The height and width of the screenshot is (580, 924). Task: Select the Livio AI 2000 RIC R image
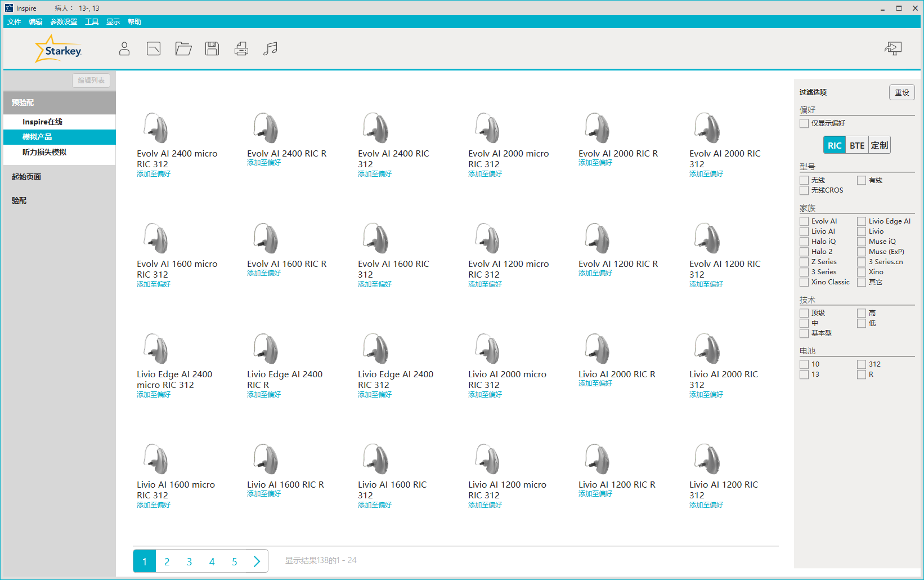(x=597, y=349)
